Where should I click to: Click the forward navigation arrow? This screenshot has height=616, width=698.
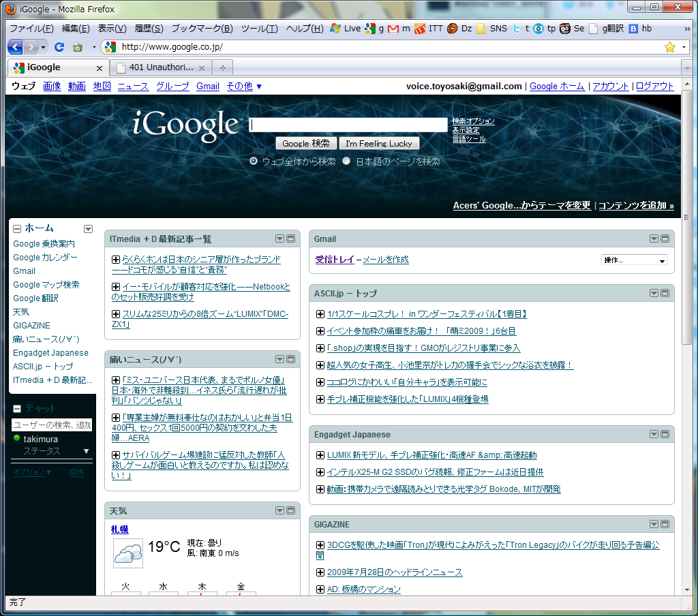31,47
